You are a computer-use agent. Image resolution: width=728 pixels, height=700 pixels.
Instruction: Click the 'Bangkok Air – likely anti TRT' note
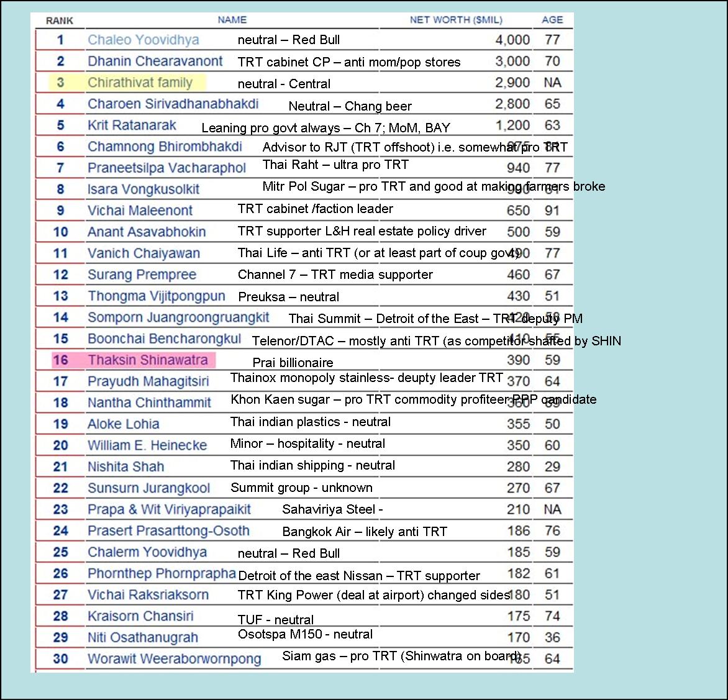pyautogui.click(x=365, y=532)
